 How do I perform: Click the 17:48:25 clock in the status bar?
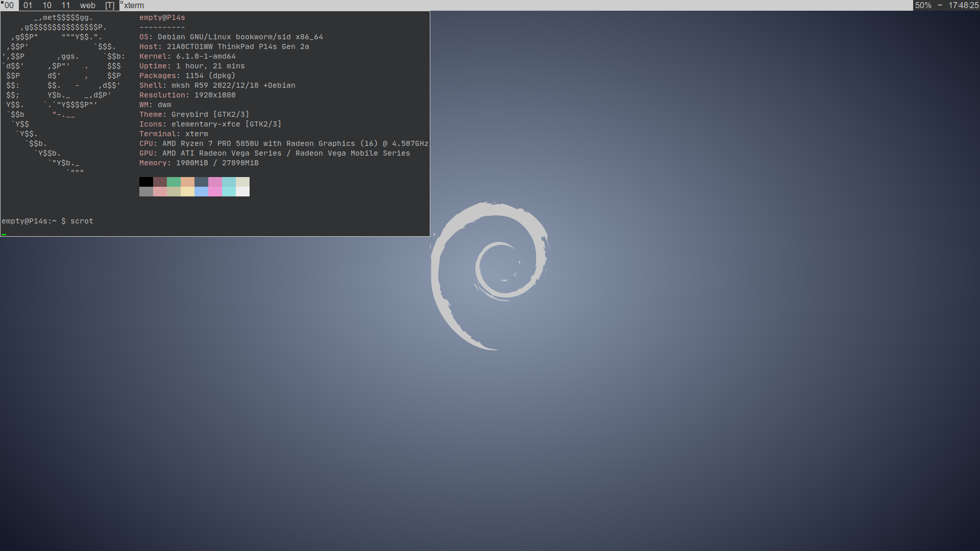[x=964, y=5]
